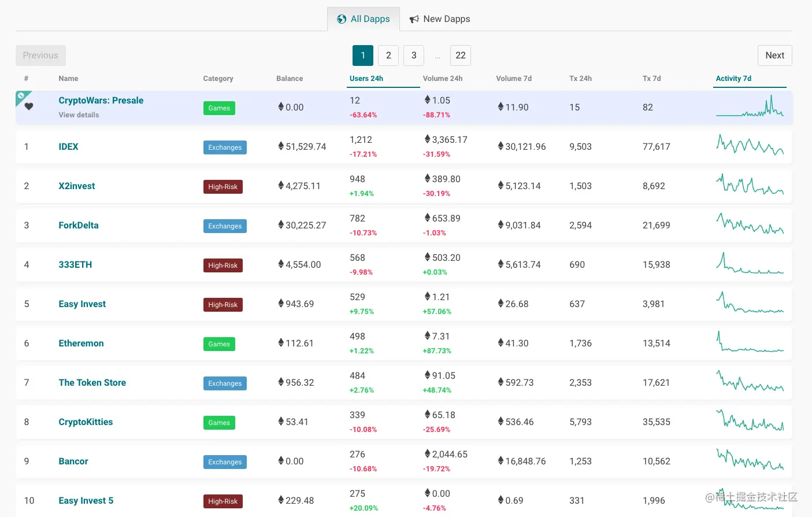Click the megaphone icon beside New Dapps
The height and width of the screenshot is (517, 812).
[414, 19]
